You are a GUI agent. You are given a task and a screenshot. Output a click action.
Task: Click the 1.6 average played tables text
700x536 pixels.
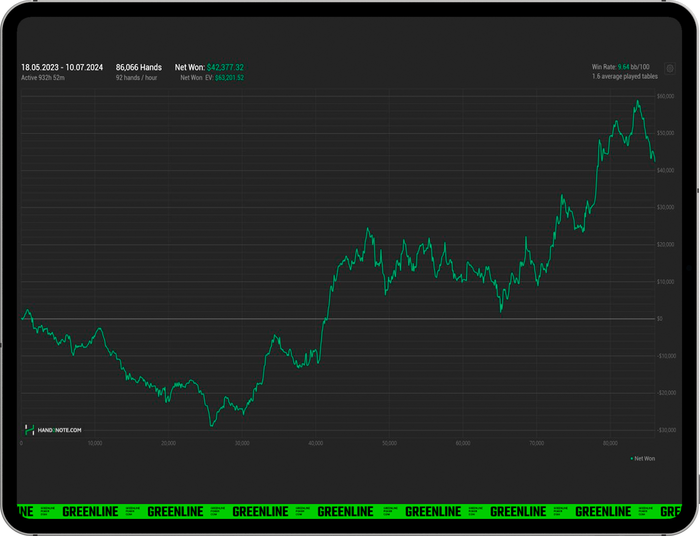click(625, 77)
